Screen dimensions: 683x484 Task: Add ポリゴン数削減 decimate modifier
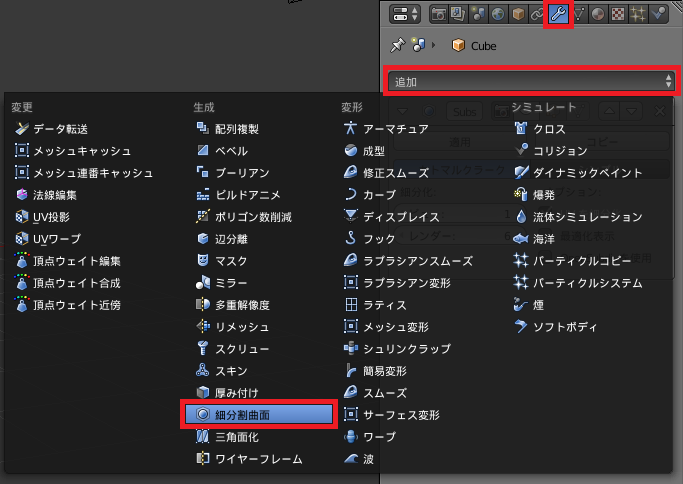pos(244,217)
